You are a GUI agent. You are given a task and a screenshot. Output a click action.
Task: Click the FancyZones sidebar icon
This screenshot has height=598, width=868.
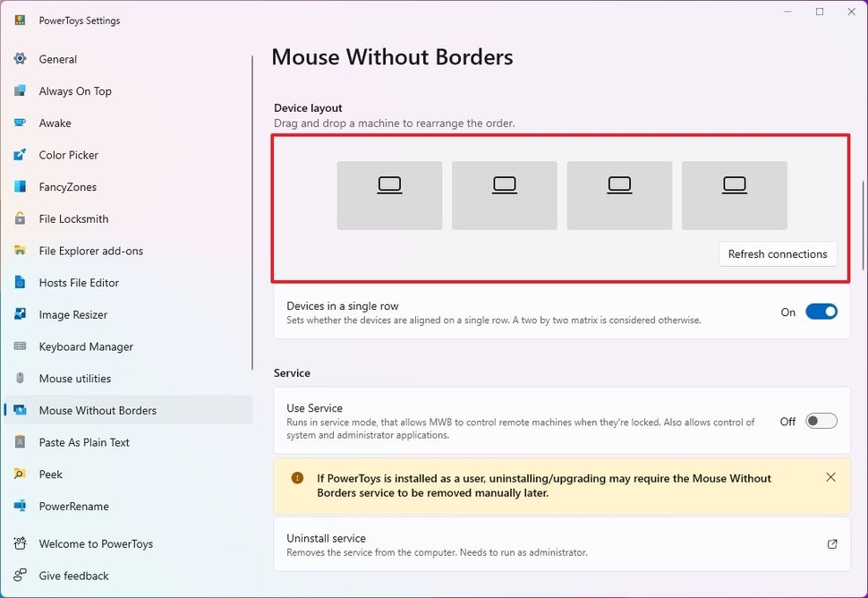click(21, 187)
